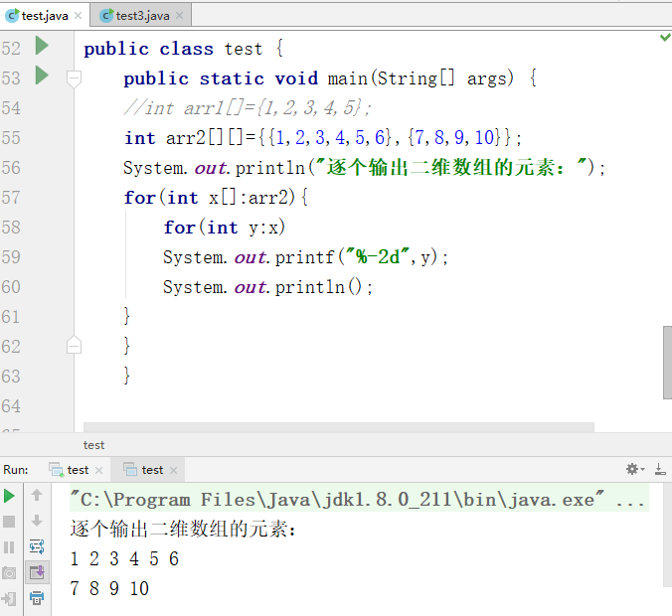672x616 pixels.
Task: Click the java.exe command line in console
Action: click(x=359, y=500)
